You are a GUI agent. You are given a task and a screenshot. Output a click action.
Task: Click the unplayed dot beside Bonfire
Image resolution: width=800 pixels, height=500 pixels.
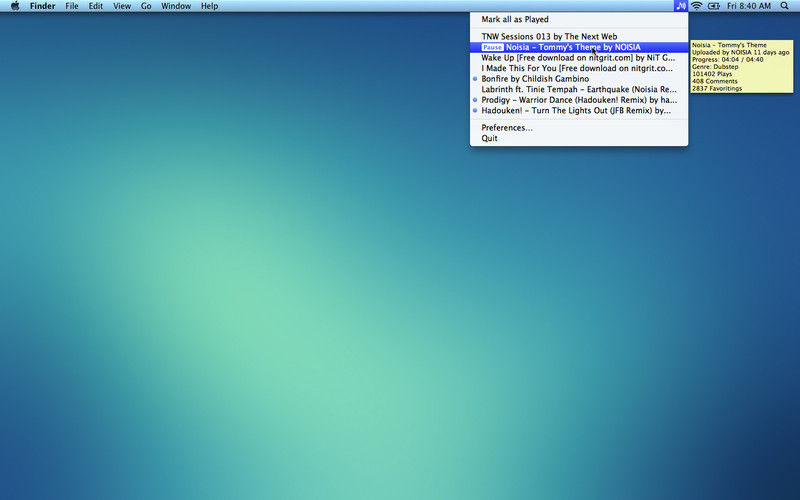(x=475, y=79)
